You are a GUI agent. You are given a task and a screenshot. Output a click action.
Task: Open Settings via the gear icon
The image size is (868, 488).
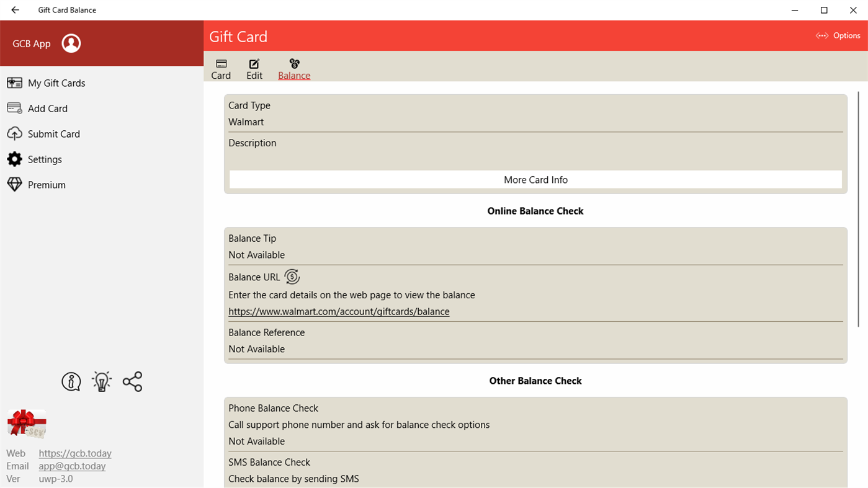tap(14, 159)
